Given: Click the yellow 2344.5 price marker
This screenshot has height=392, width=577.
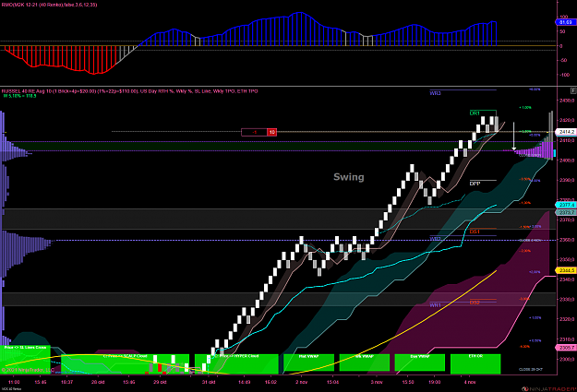Looking at the screenshot, I should [566, 270].
